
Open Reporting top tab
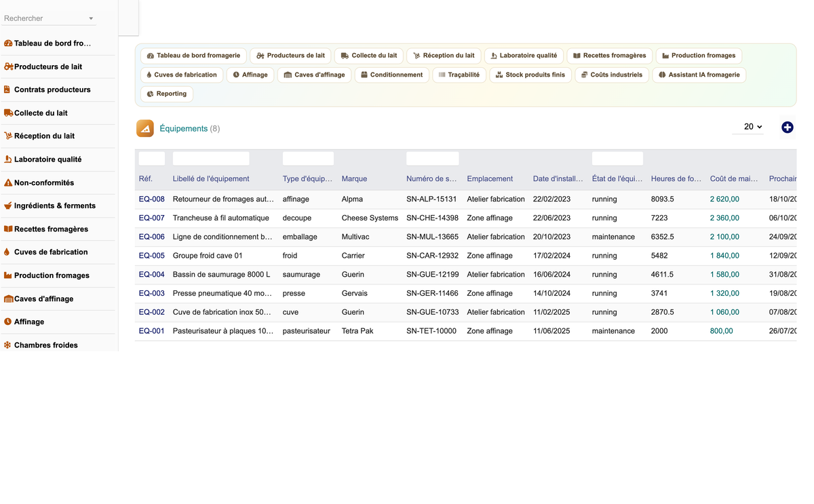coord(167,94)
